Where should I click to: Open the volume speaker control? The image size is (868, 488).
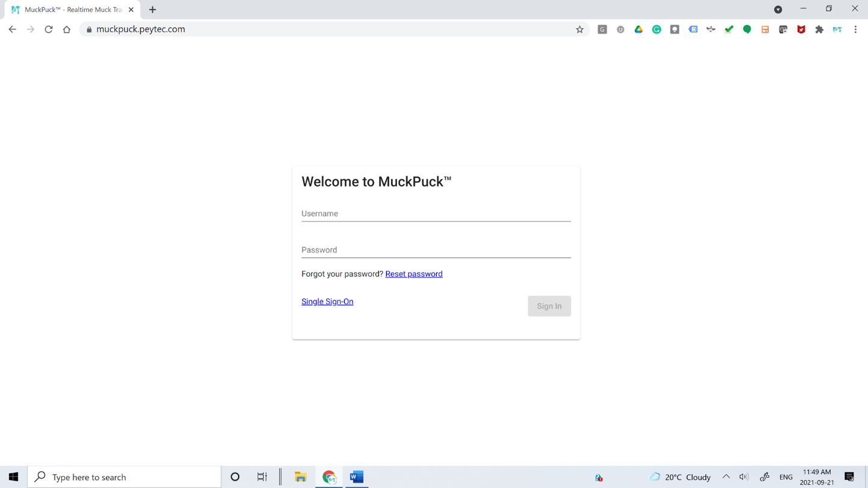pyautogui.click(x=744, y=477)
